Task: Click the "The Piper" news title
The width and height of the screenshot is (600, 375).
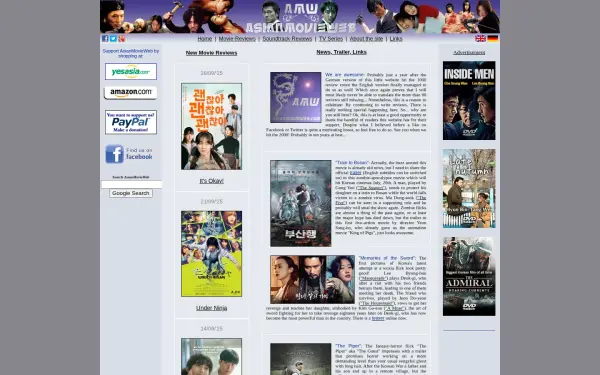Action: pyautogui.click(x=349, y=346)
